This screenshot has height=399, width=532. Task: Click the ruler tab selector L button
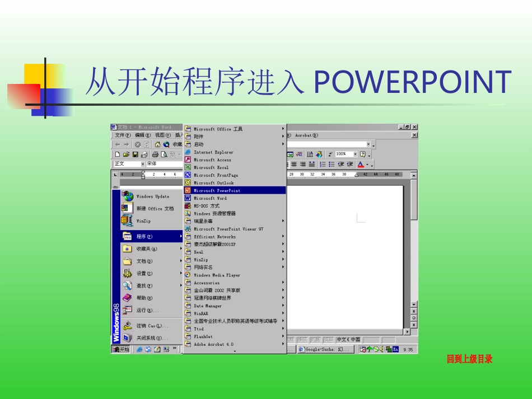(115, 174)
